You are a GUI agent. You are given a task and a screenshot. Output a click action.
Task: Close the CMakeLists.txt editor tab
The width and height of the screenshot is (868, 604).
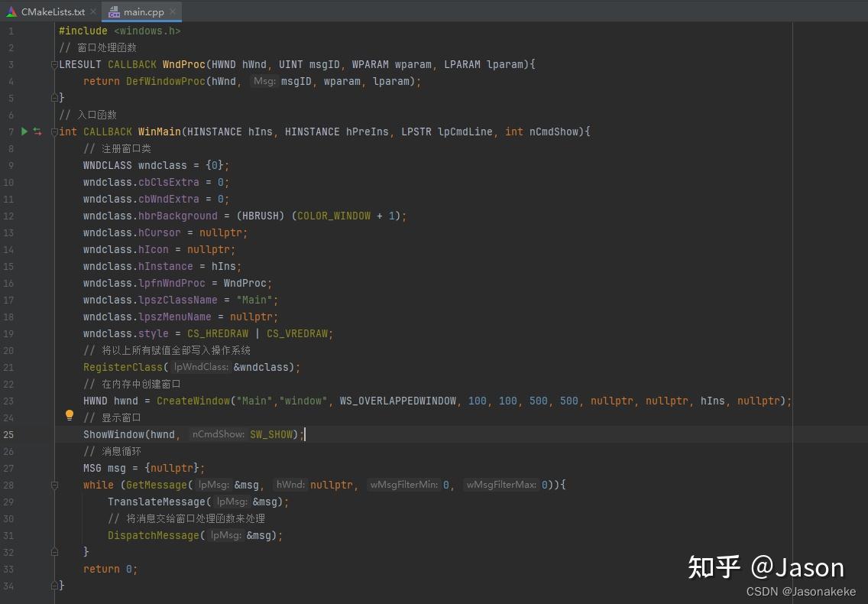[x=93, y=11]
